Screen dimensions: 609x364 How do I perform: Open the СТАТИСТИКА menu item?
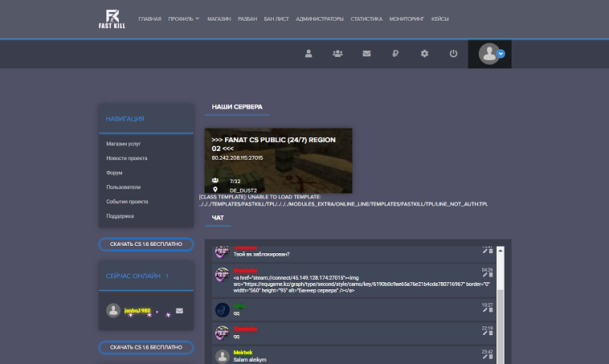(366, 18)
